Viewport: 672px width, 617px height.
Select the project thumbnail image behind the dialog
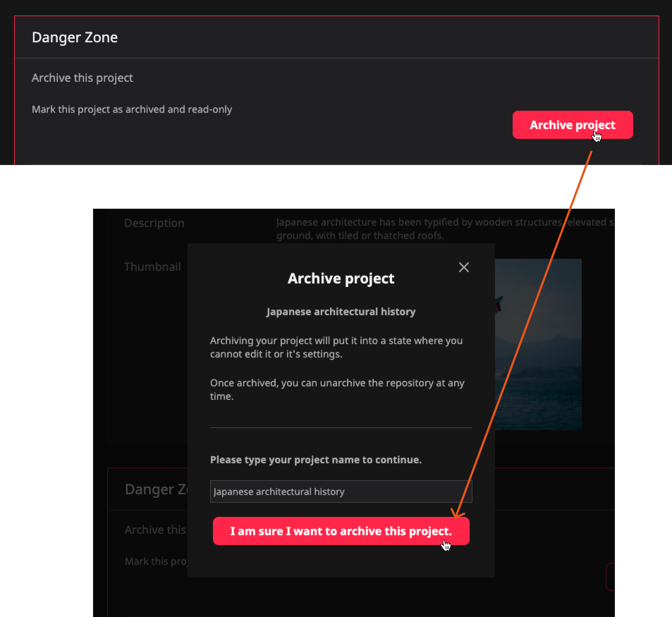(x=538, y=344)
